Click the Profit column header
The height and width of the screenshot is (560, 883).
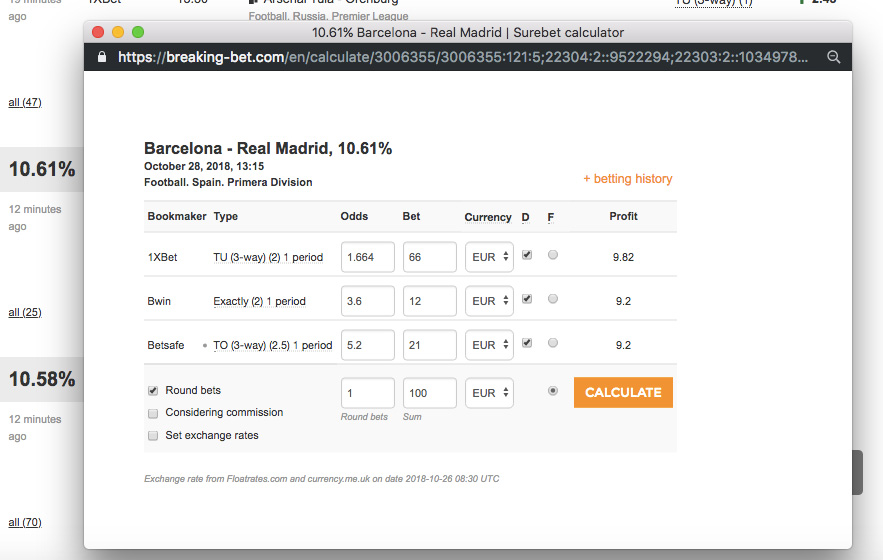coord(623,216)
